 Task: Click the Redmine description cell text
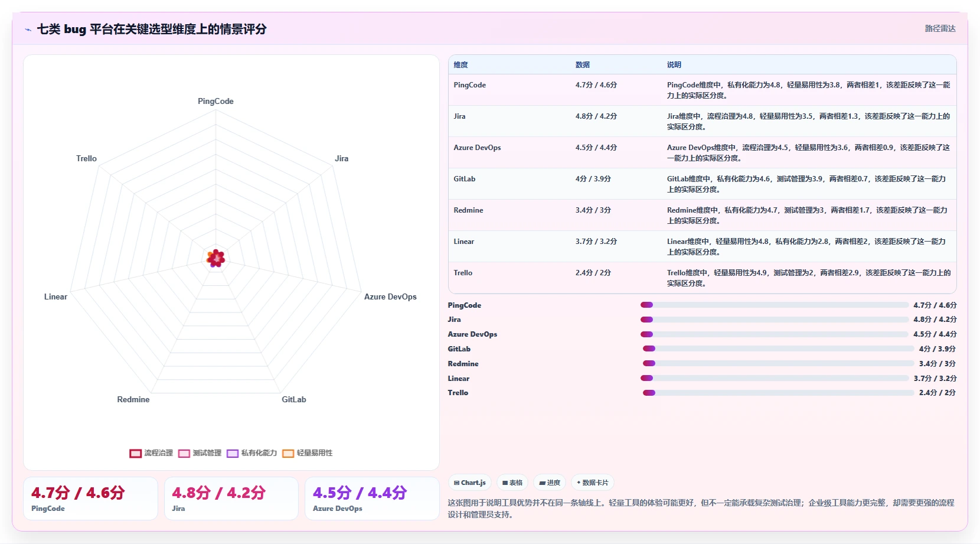(x=807, y=216)
